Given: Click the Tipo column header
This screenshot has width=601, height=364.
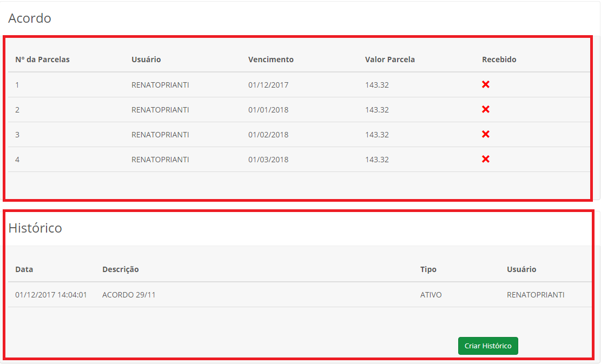Looking at the screenshot, I should [x=428, y=269].
